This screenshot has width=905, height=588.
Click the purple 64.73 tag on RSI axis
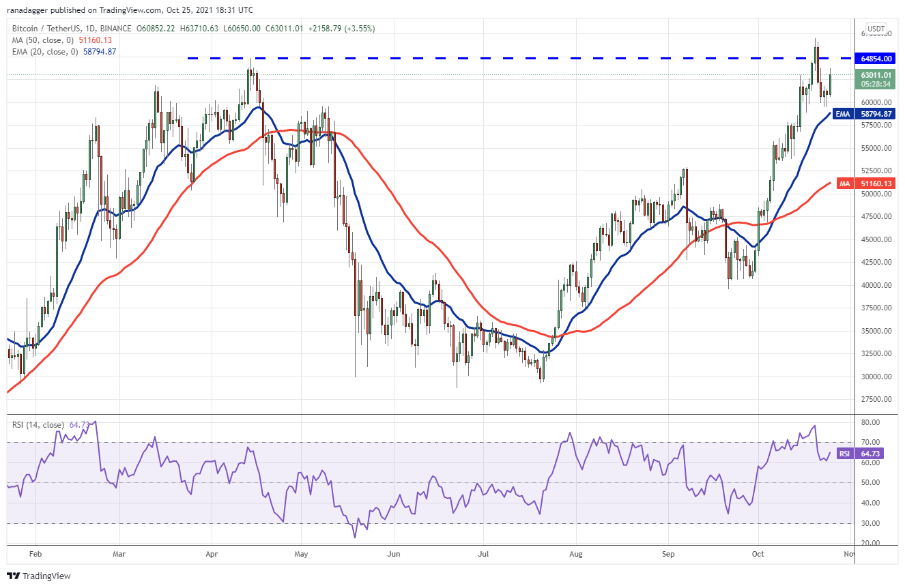pos(869,454)
